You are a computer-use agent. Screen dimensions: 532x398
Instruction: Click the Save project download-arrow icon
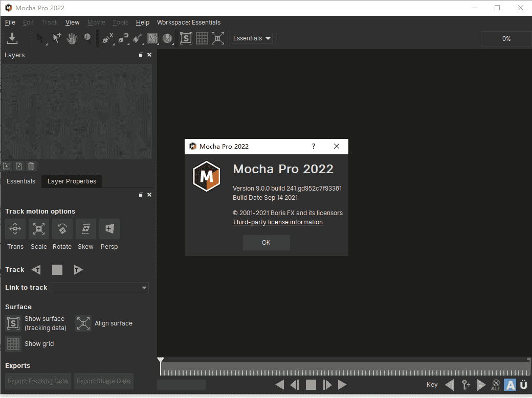(x=12, y=38)
